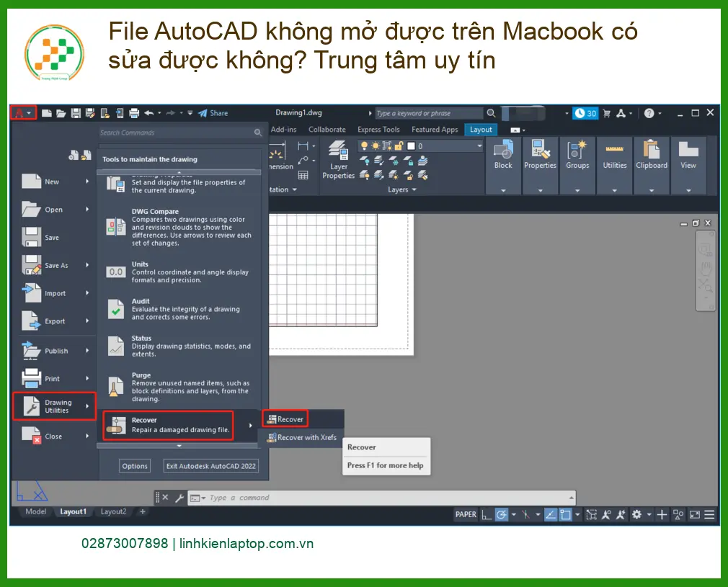Viewport: 728px width, 587px height.
Task: Click the 30 days trial clock button
Action: pos(585,113)
